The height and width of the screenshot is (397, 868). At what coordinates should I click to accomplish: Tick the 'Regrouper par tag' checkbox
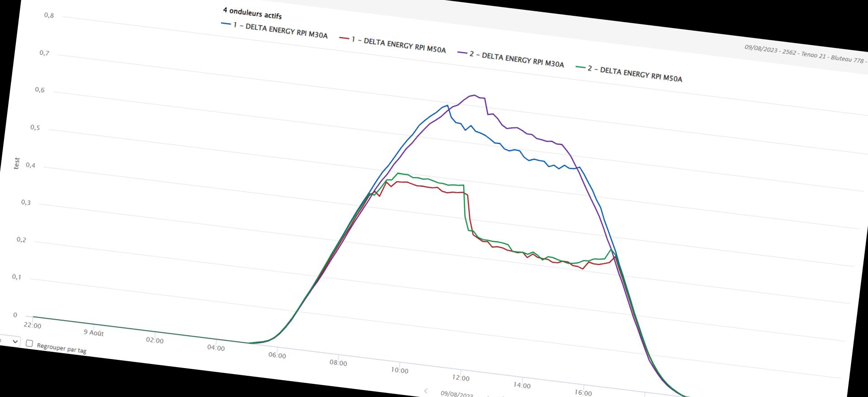coord(29,344)
